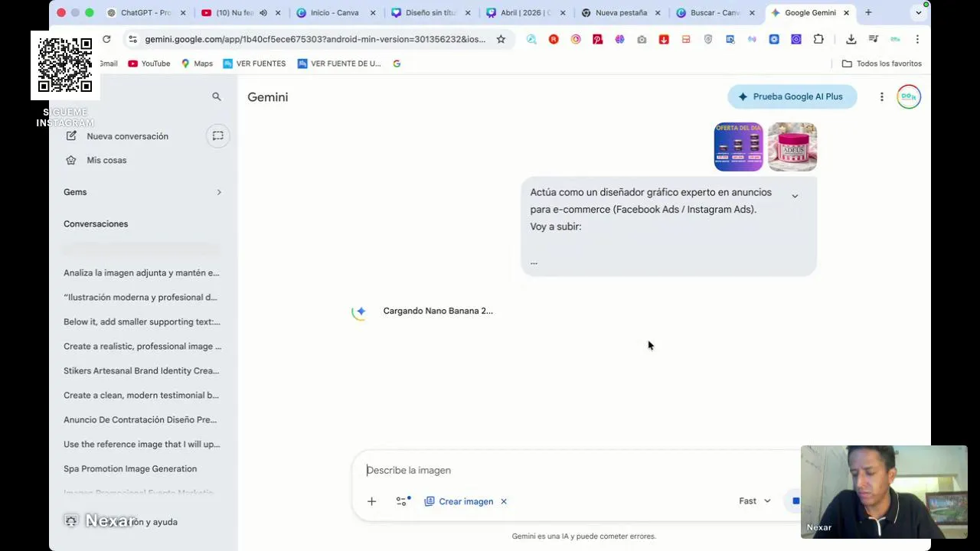Open conversation "Ilustración moderna y profesional d..."
The image size is (980, 551).
pyautogui.click(x=142, y=297)
